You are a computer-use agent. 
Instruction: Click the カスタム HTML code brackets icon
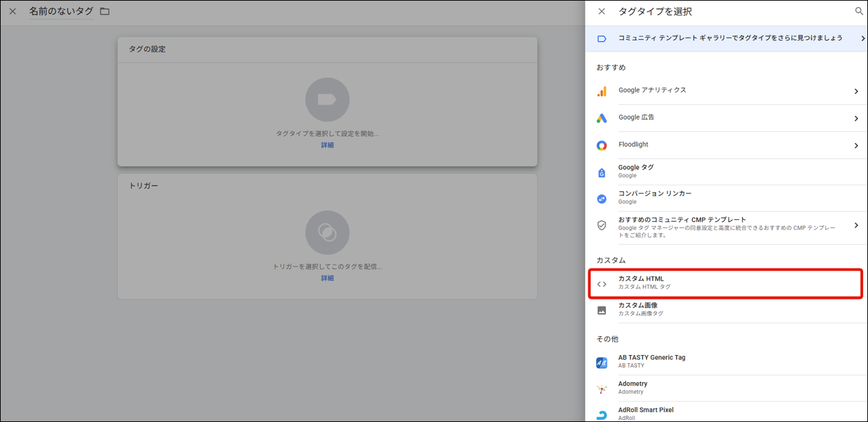[x=601, y=284]
